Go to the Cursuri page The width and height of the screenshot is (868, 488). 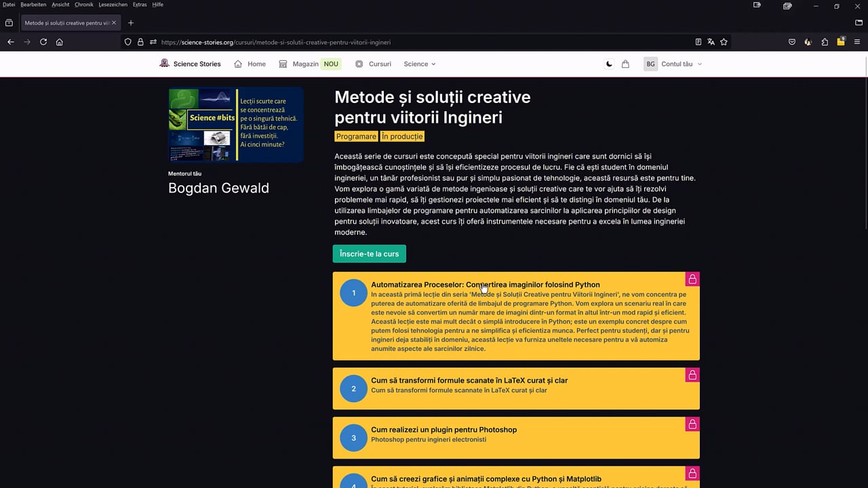pos(373,64)
